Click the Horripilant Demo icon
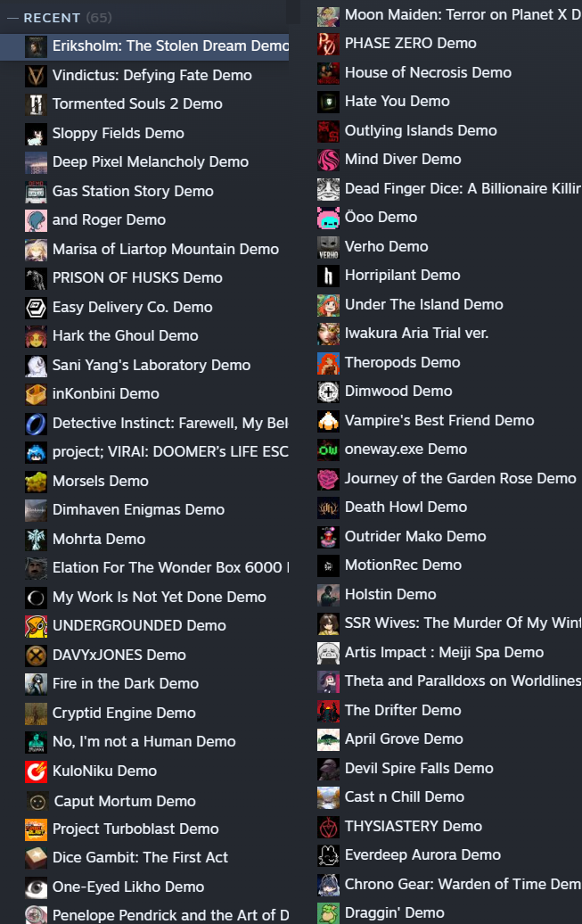Image resolution: width=582 pixels, height=924 pixels. pos(328,276)
